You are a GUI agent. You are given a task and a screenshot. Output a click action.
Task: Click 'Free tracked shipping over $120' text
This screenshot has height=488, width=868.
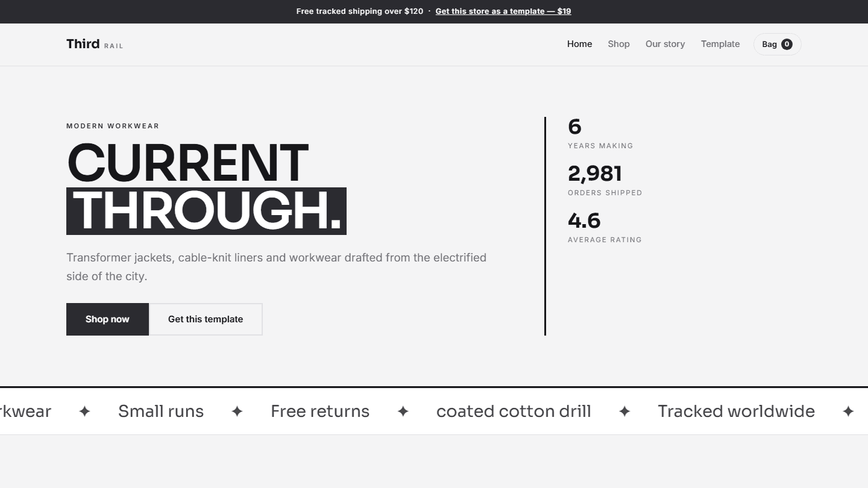[360, 11]
